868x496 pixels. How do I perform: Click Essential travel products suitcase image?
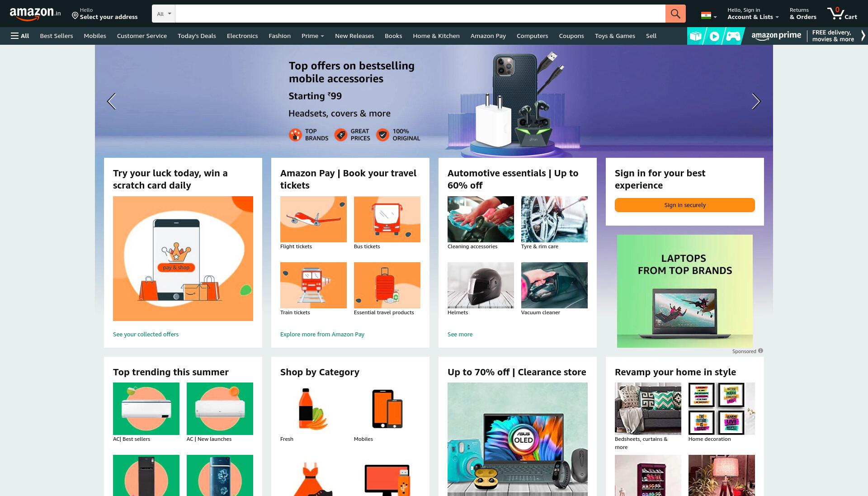387,285
